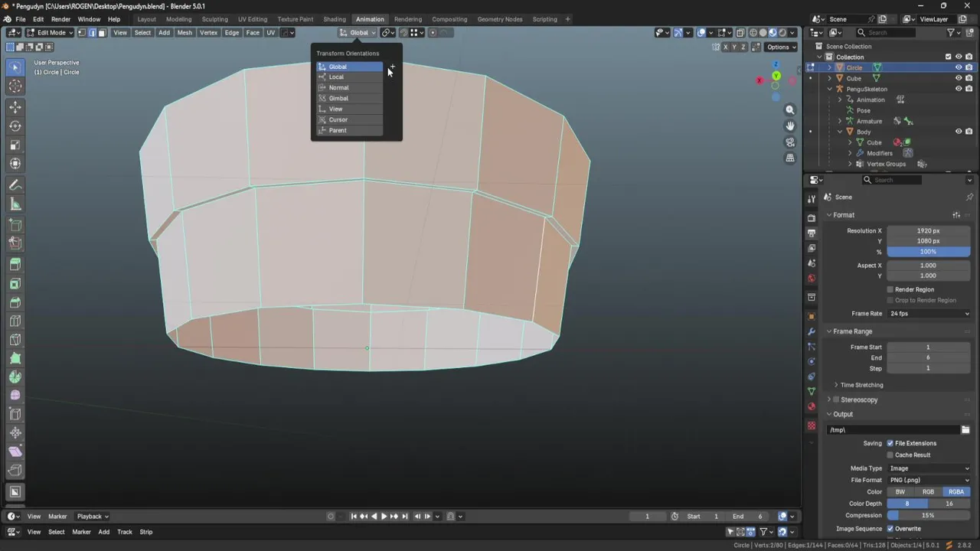Click green Y axis gizmo ball
Image resolution: width=980 pixels, height=551 pixels.
[x=776, y=76]
